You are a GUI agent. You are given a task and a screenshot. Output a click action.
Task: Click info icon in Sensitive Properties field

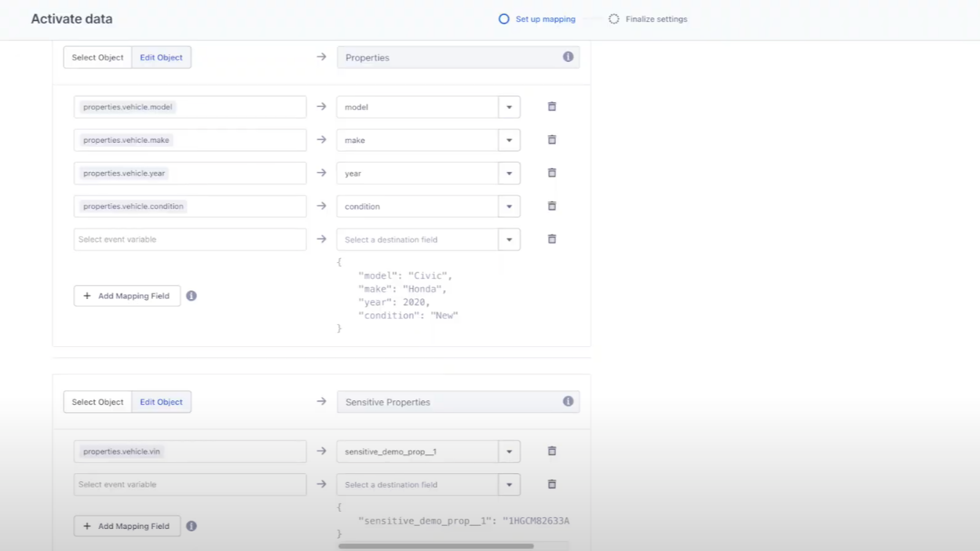point(568,402)
